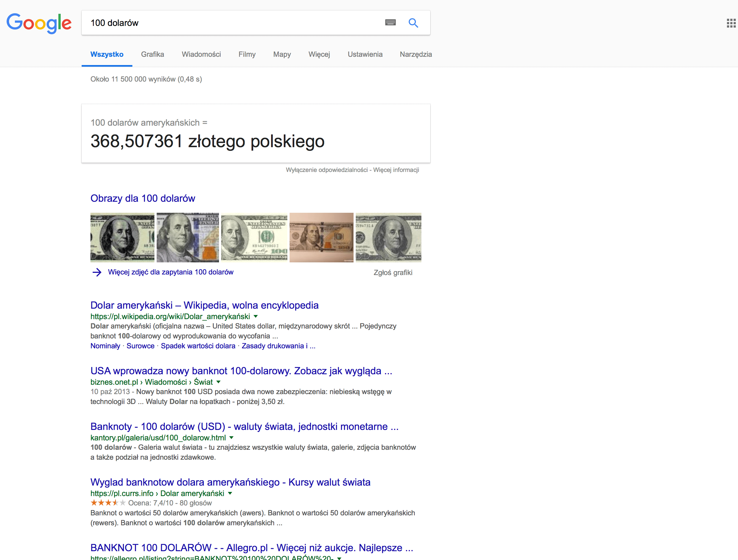Open third thumbnail showing green 100 numeral
This screenshot has width=738, height=560.
pos(254,237)
